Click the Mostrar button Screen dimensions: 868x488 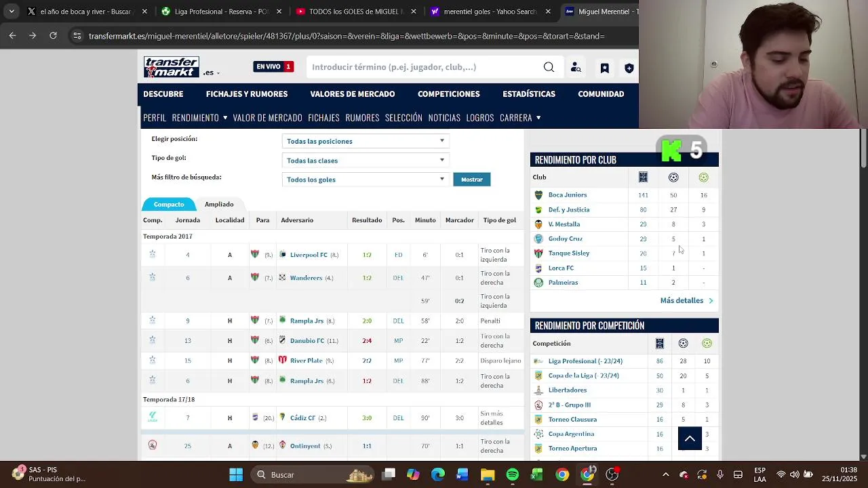coord(472,180)
